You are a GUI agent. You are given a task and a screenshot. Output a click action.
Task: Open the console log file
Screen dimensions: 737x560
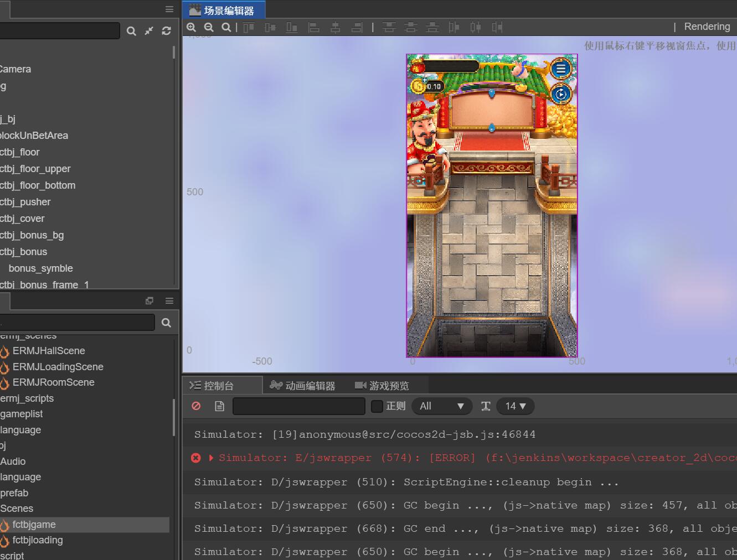(x=219, y=406)
